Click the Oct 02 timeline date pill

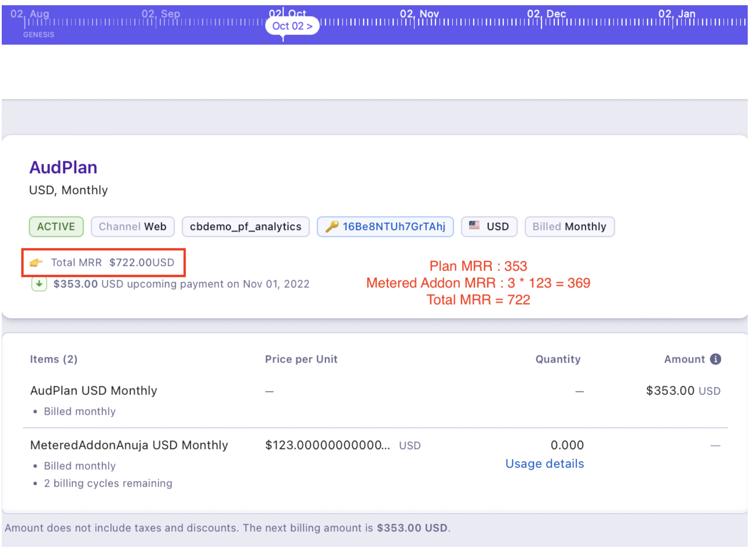tap(292, 26)
